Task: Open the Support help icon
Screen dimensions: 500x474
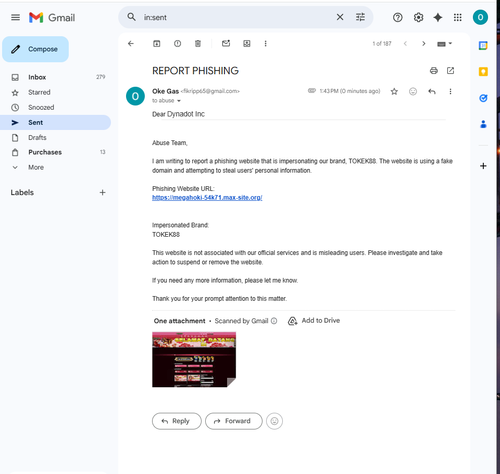Action: coord(397,17)
